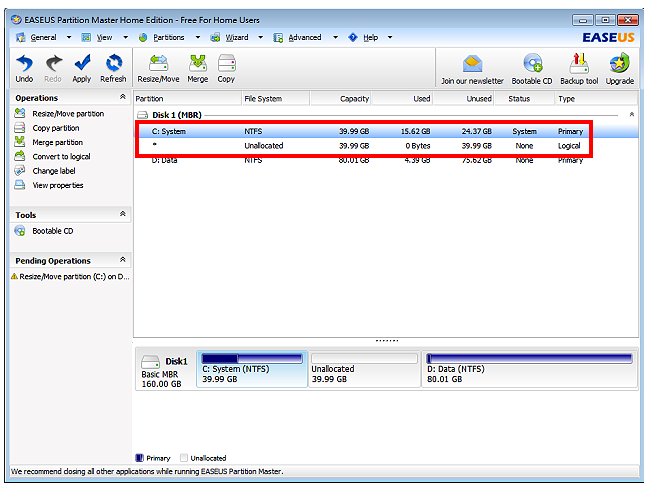654x488 pixels.
Task: Expand the General menu dropdown arrow
Action: tap(69, 37)
